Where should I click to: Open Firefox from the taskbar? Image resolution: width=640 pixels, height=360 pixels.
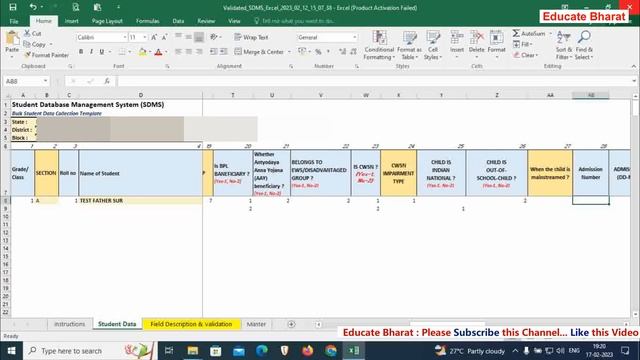click(307, 351)
